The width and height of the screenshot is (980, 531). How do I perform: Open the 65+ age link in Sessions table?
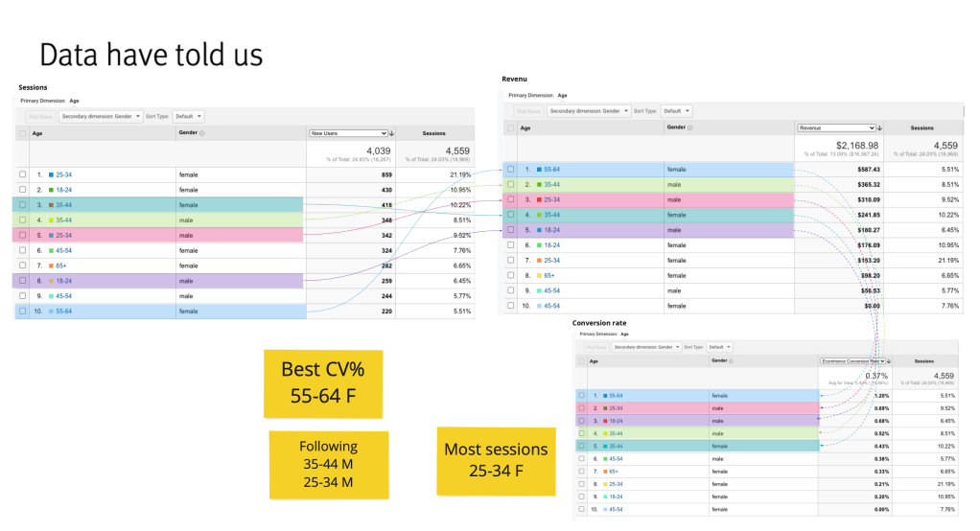tap(59, 265)
